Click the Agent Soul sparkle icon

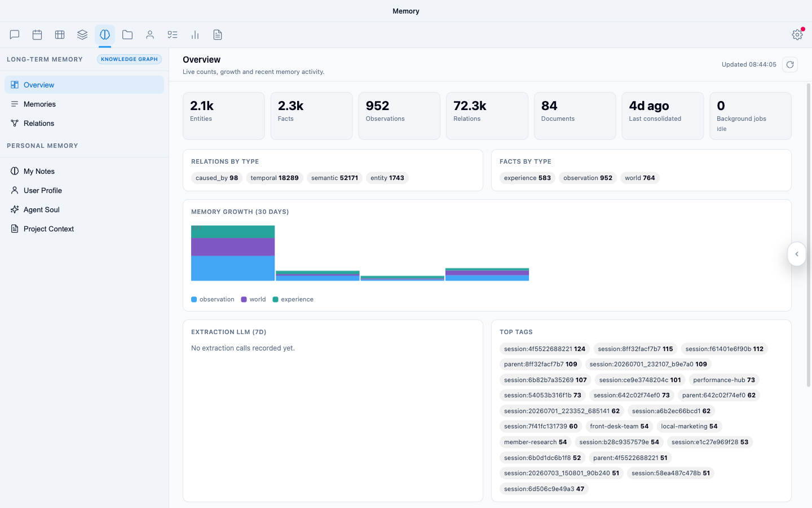(x=15, y=209)
